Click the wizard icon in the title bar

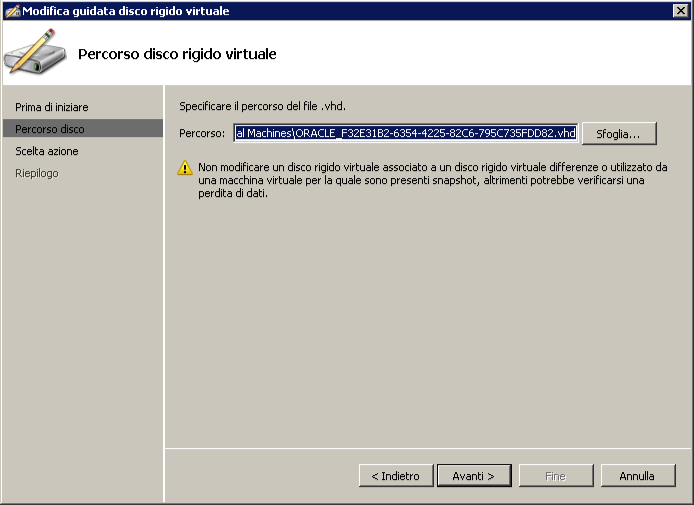[12, 11]
